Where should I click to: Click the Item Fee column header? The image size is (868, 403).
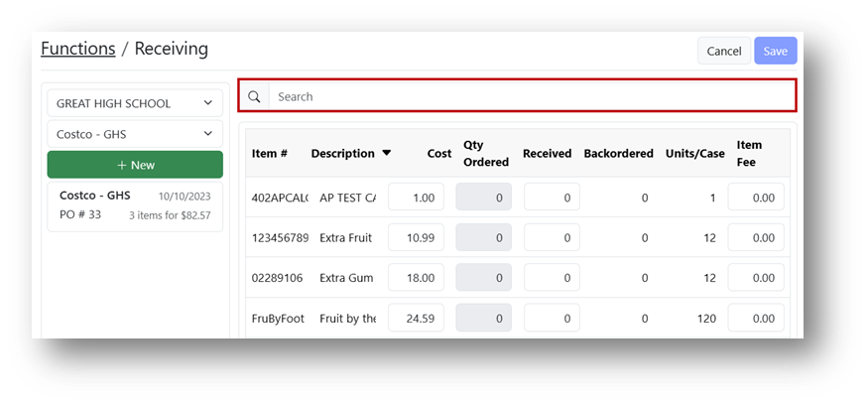749,153
